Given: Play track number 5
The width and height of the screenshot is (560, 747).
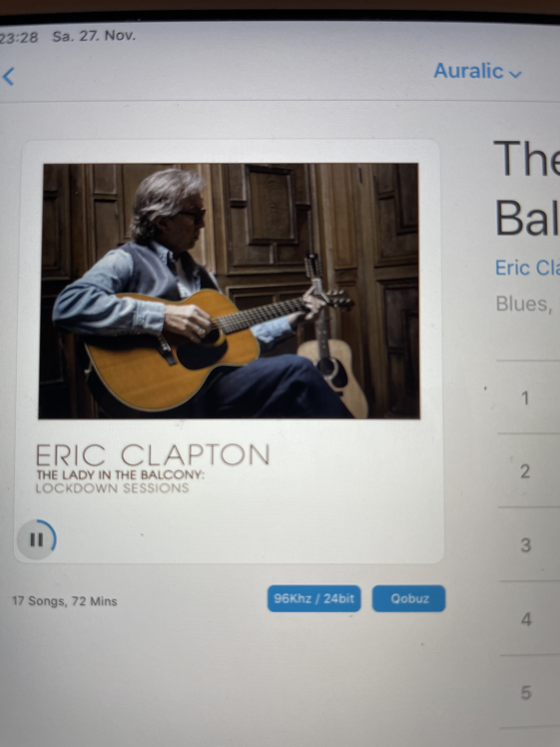Looking at the screenshot, I should (526, 693).
